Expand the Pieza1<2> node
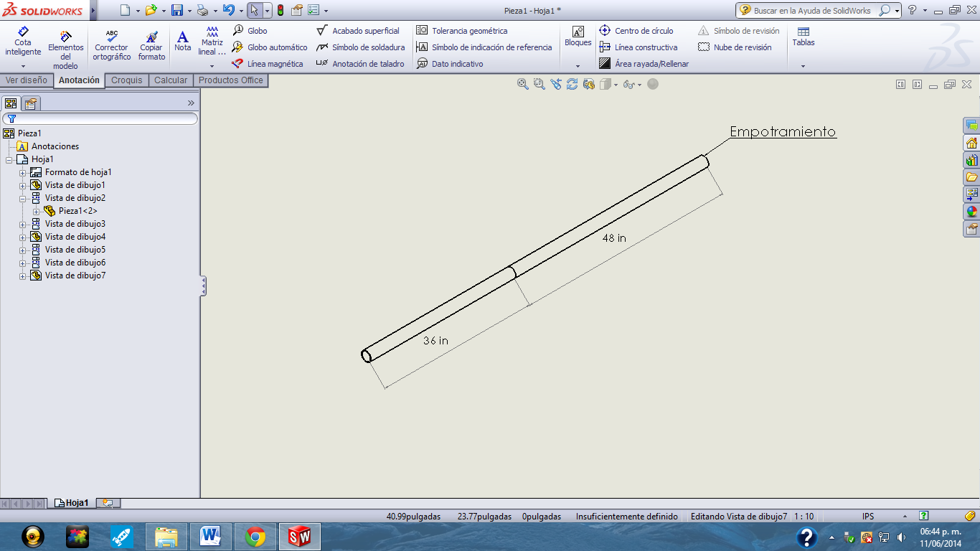 point(37,211)
